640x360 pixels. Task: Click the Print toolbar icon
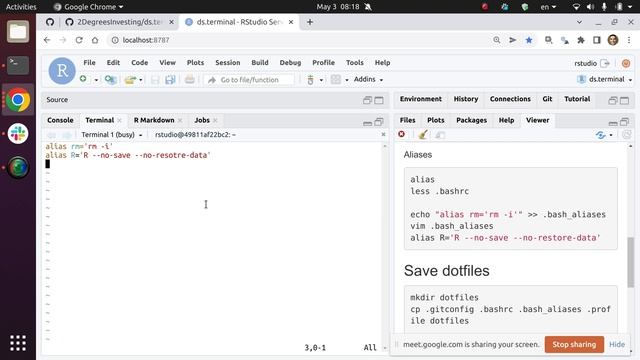click(189, 80)
